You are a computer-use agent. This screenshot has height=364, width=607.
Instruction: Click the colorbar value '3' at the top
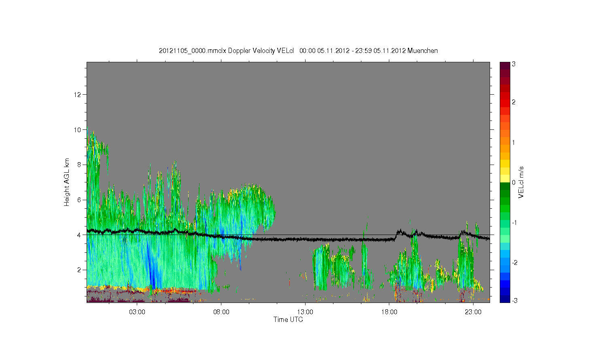[514, 64]
